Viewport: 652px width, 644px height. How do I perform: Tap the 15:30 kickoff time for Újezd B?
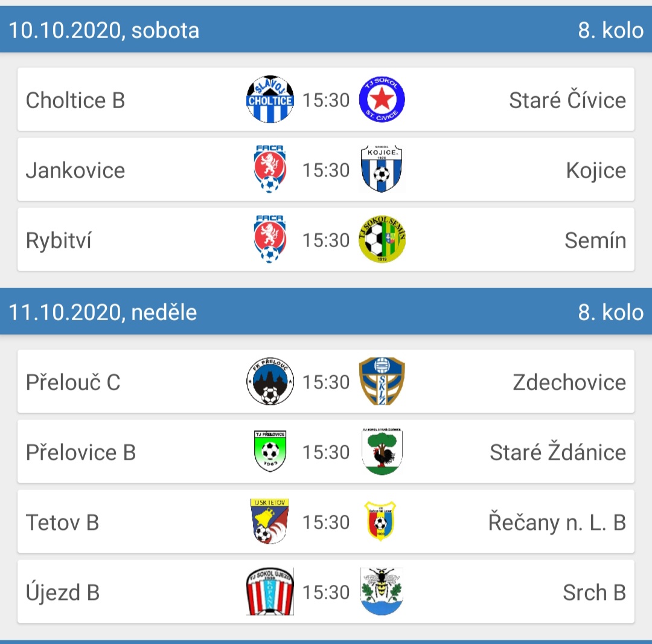tap(326, 592)
